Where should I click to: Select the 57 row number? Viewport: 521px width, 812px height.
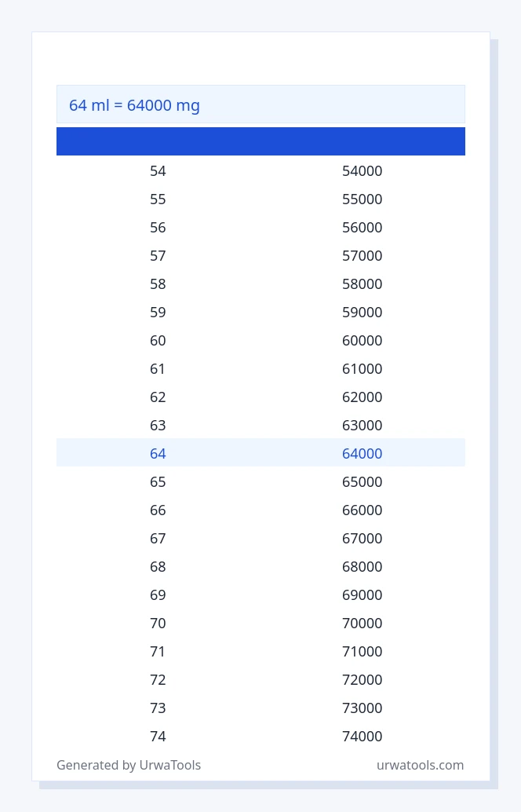coord(158,256)
